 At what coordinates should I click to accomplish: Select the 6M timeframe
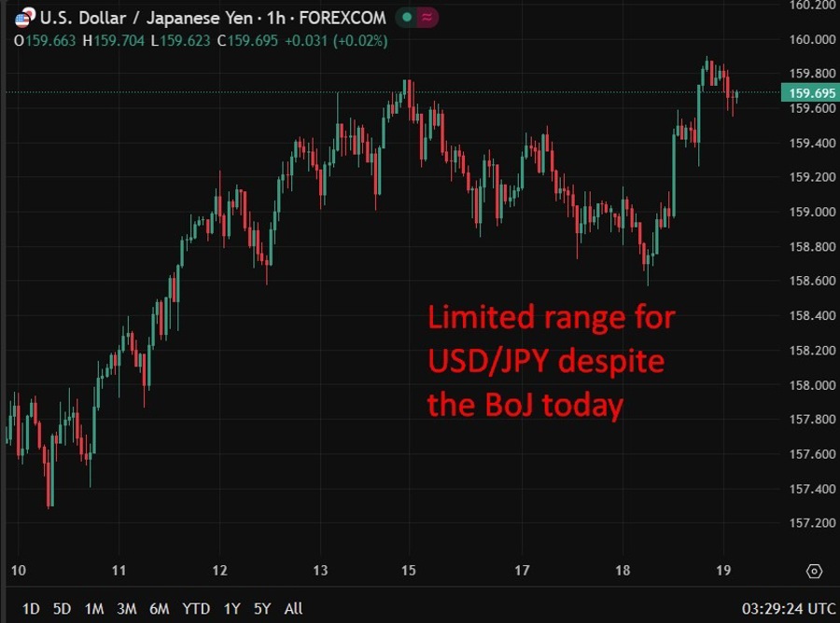click(x=159, y=608)
